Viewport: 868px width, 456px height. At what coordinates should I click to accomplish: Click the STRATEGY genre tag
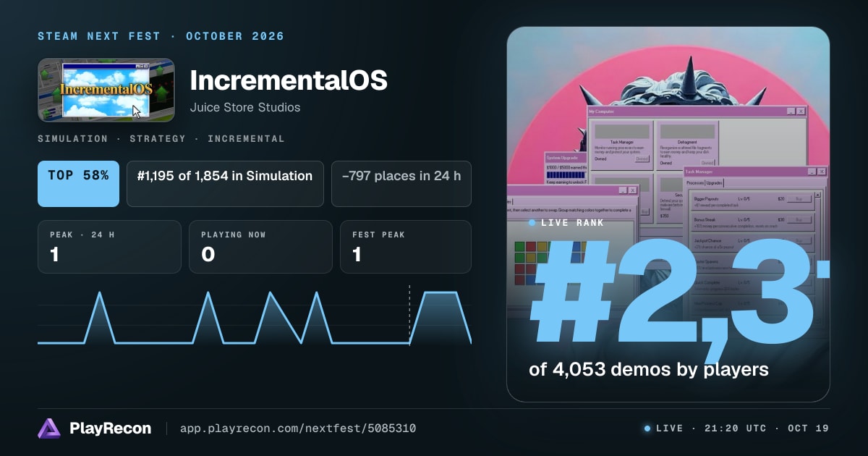(x=158, y=138)
